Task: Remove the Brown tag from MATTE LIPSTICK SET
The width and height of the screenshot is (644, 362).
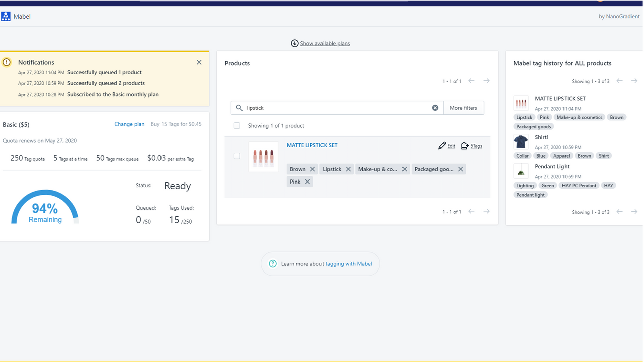Action: coord(313,169)
